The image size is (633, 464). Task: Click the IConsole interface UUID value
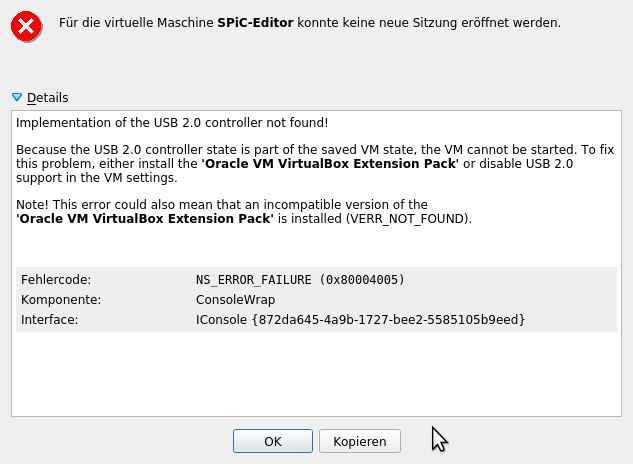(x=360, y=319)
